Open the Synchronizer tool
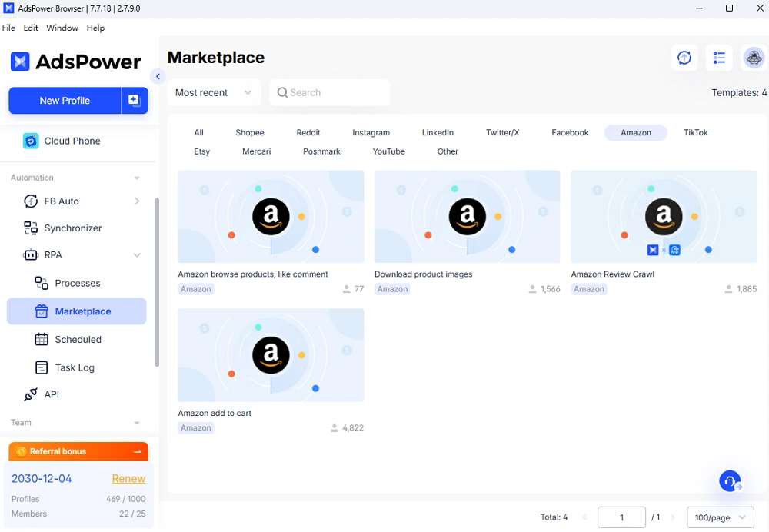Screen dimensions: 769x532 click(72, 228)
